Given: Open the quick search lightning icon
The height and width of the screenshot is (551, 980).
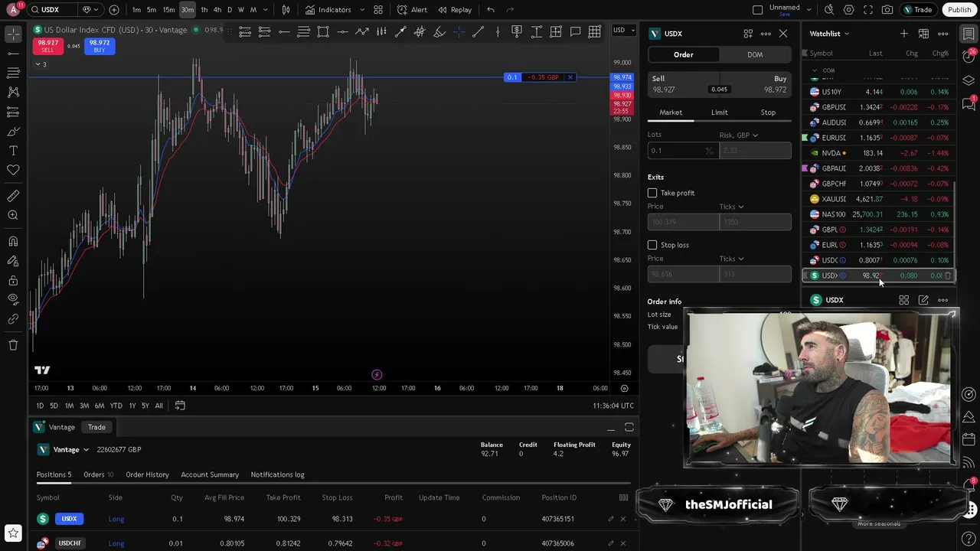Looking at the screenshot, I should click(829, 10).
